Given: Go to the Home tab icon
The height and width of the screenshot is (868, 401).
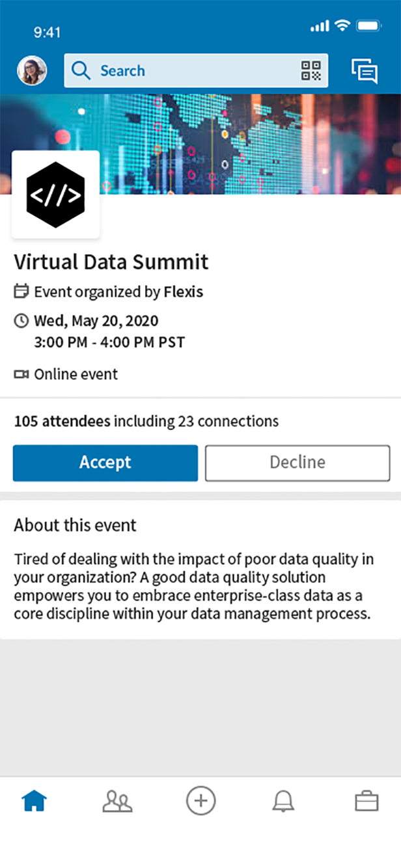Looking at the screenshot, I should click(x=35, y=801).
